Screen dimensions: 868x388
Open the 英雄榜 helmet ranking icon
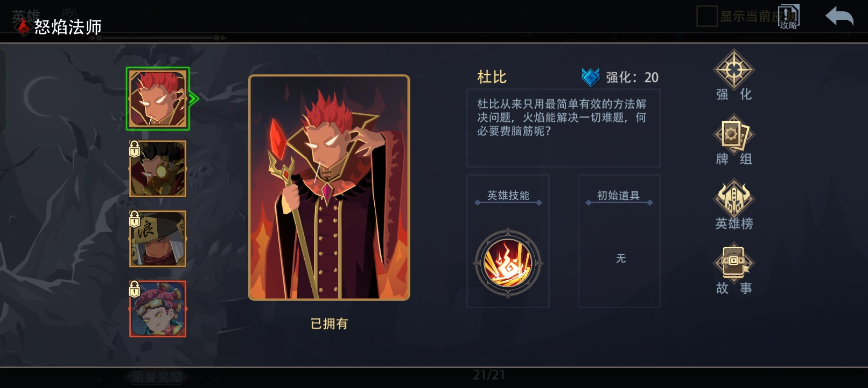pyautogui.click(x=733, y=198)
